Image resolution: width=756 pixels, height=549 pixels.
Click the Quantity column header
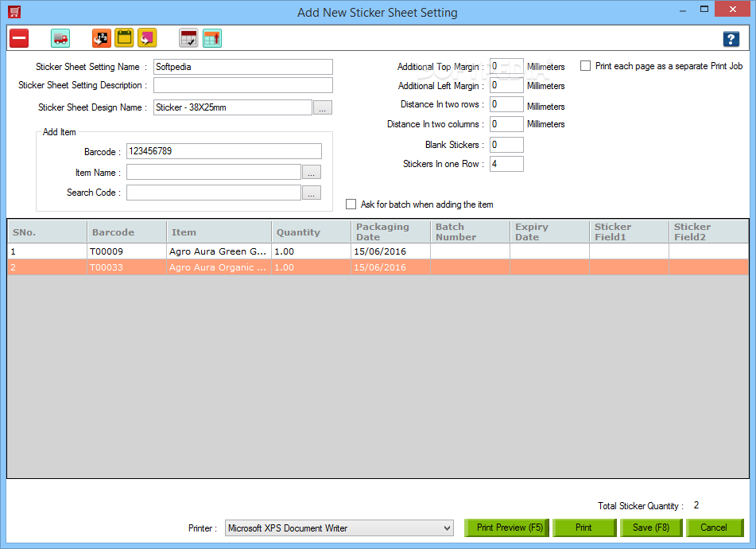point(312,232)
